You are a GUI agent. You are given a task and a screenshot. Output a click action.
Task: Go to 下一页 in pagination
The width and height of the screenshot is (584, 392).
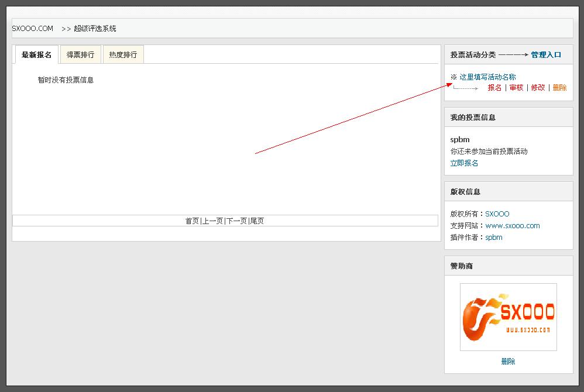click(x=237, y=221)
